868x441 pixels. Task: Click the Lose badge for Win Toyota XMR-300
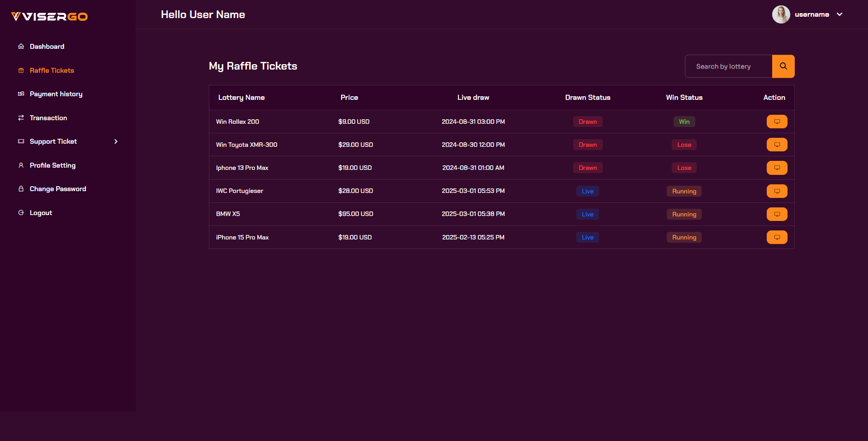coord(684,145)
